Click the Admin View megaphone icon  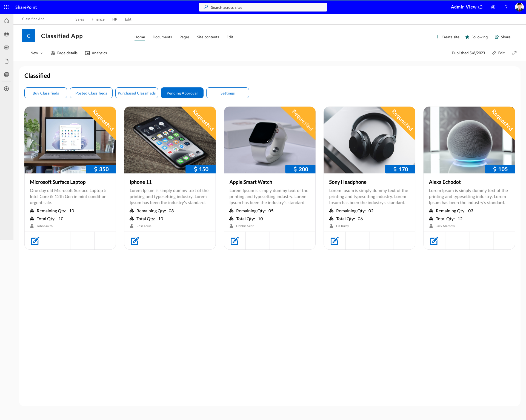(x=480, y=7)
